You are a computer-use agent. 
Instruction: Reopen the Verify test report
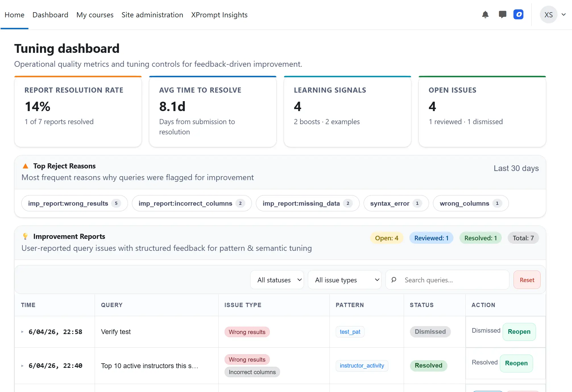pos(519,332)
